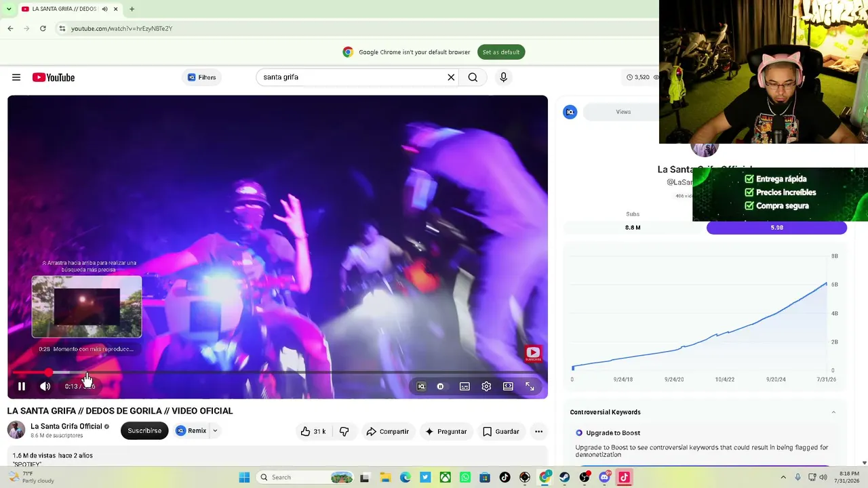Seek the video using the red progress bar

(277, 373)
